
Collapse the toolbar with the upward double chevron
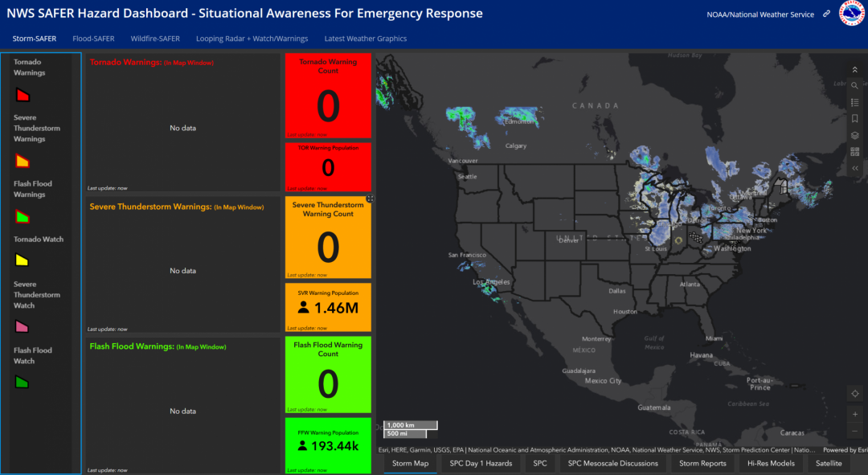854,70
